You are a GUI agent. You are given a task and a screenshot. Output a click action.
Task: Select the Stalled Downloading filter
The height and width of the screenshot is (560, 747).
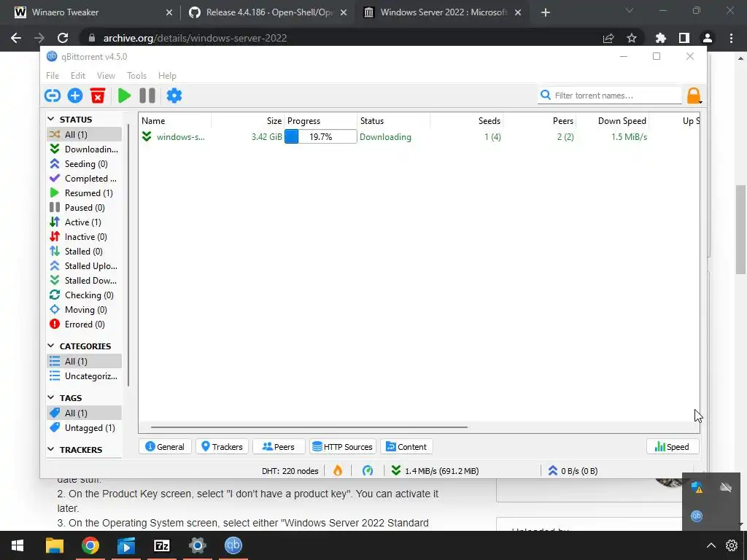(85, 281)
